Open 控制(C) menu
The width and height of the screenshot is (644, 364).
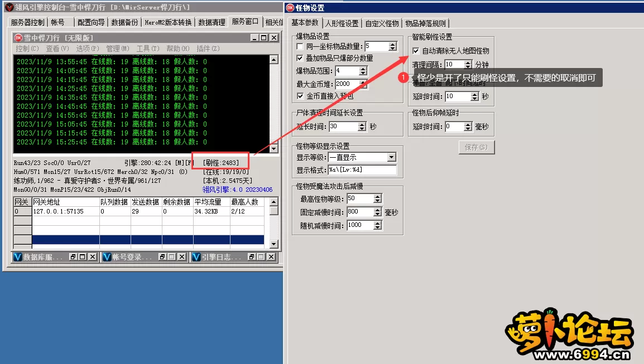coord(27,48)
